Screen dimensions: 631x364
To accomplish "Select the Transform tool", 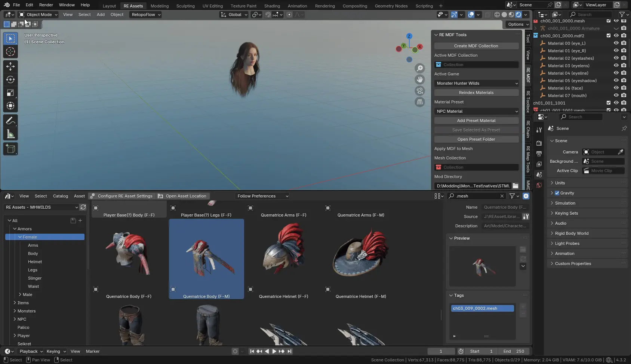I will pos(10,106).
